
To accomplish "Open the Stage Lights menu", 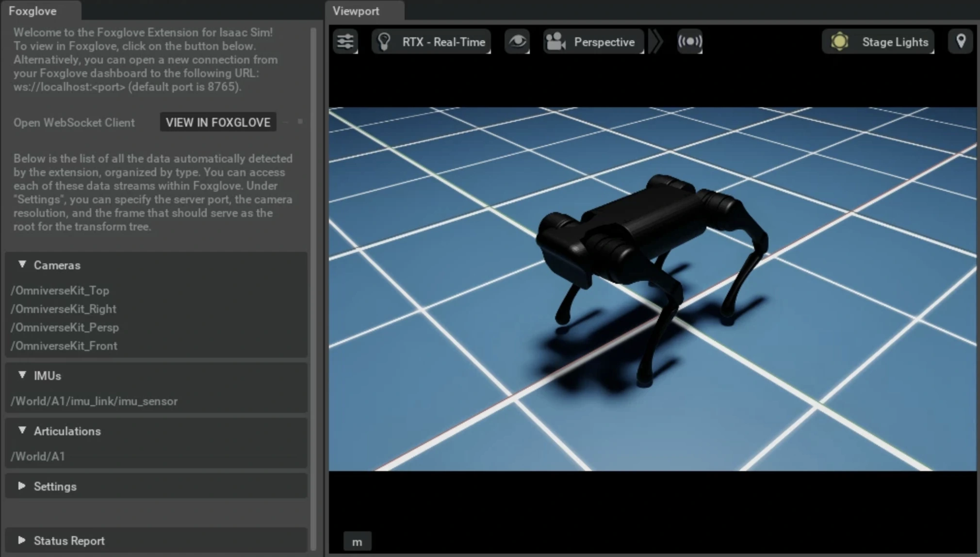I will [895, 42].
